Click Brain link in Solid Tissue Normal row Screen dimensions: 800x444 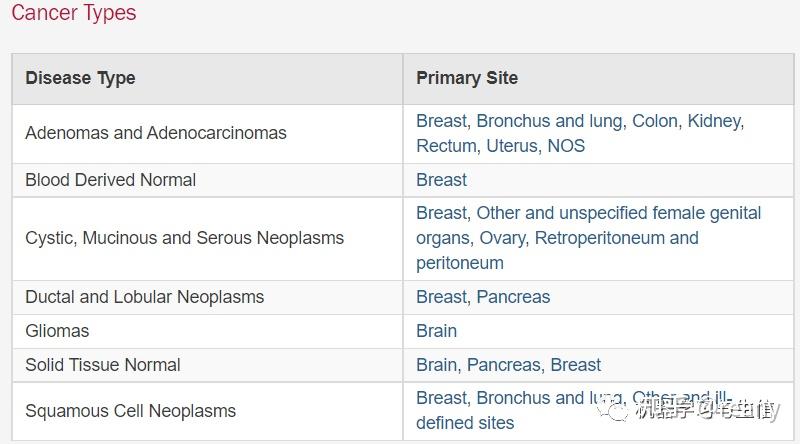pyautogui.click(x=436, y=365)
